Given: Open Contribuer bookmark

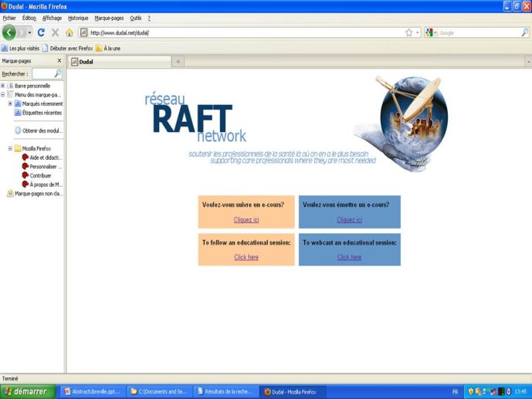Looking at the screenshot, I should [x=36, y=175].
